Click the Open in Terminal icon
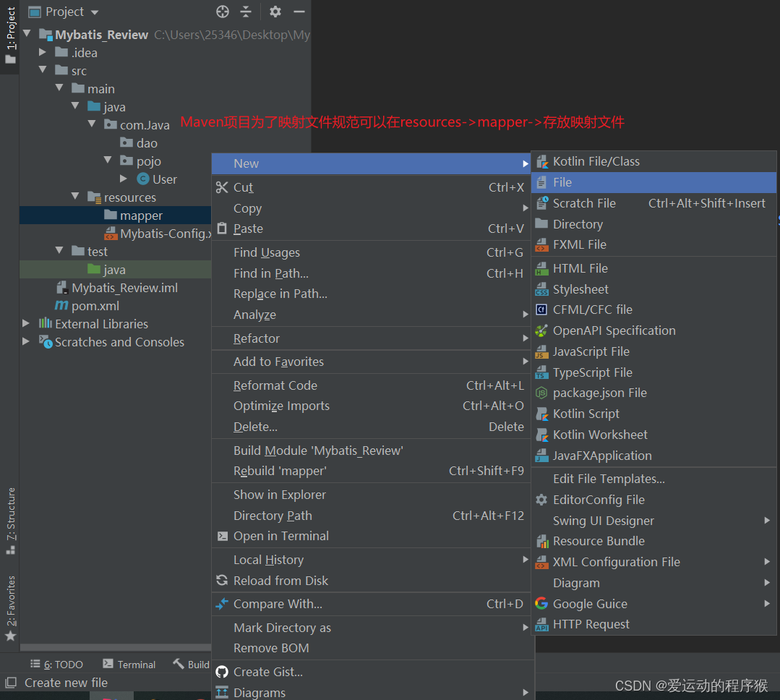Screen dimensions: 780x700 point(223,536)
